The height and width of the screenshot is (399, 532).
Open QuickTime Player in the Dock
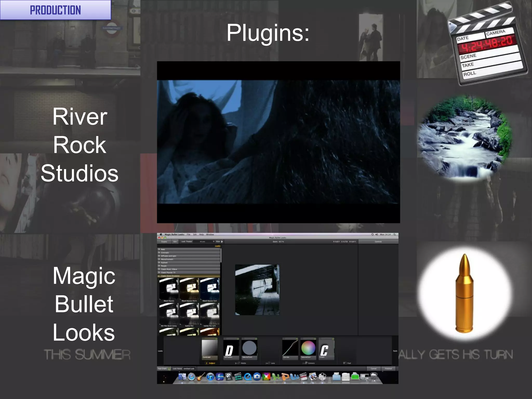pos(248,377)
